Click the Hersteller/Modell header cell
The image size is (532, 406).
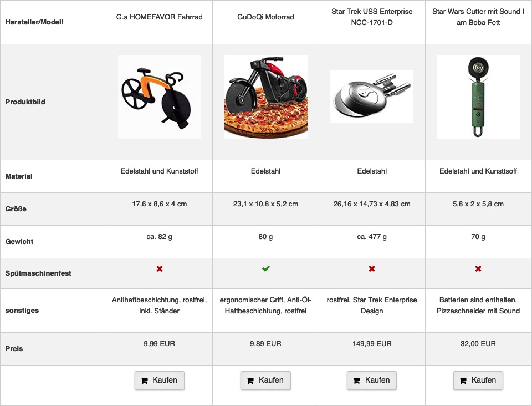point(53,22)
